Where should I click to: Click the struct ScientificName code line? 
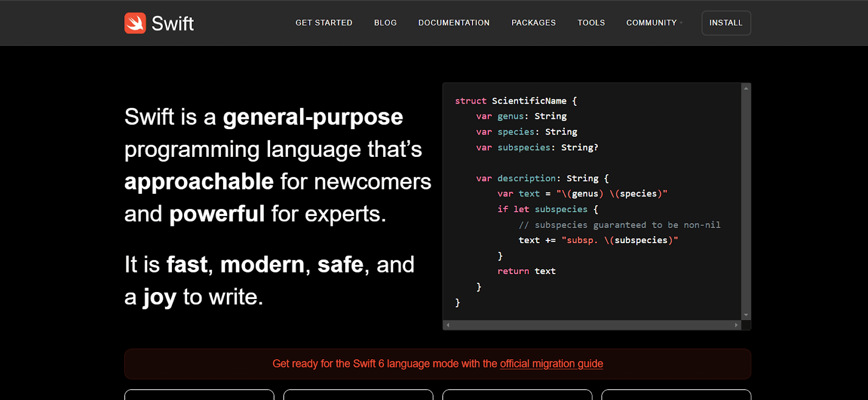pos(515,101)
